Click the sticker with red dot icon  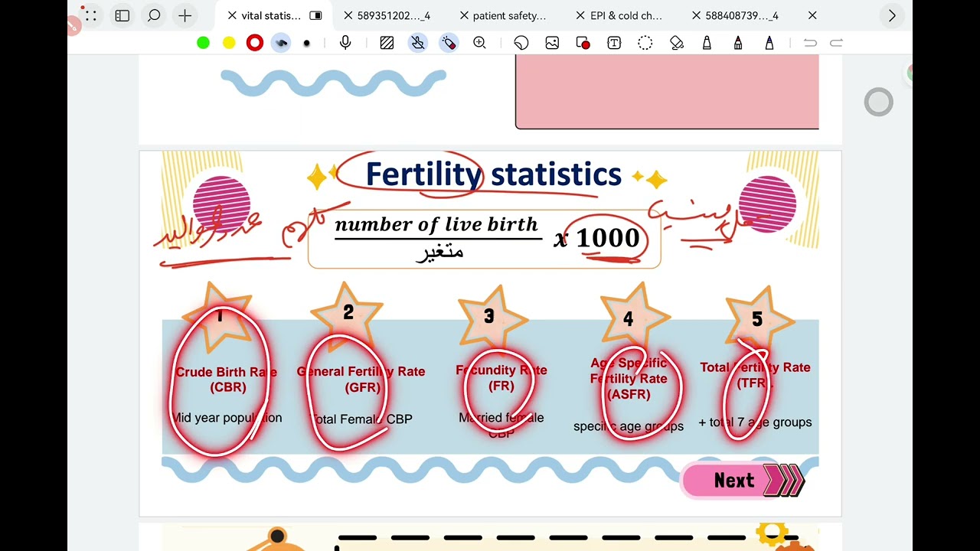[583, 43]
